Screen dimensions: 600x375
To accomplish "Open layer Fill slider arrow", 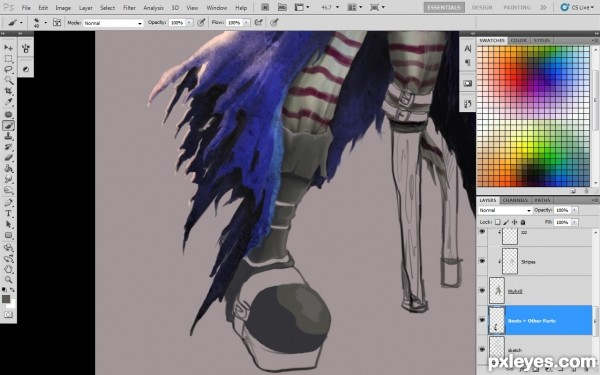I will pyautogui.click(x=575, y=222).
